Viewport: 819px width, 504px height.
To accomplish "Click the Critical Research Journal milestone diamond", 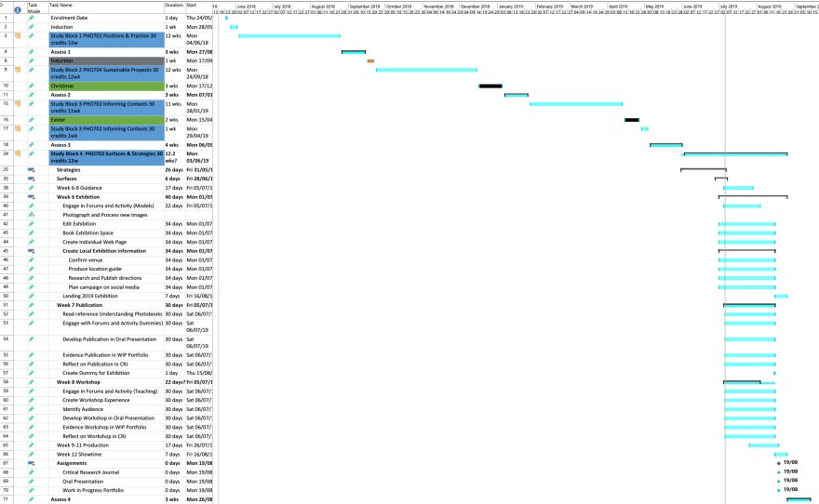I will pyautogui.click(x=779, y=471).
